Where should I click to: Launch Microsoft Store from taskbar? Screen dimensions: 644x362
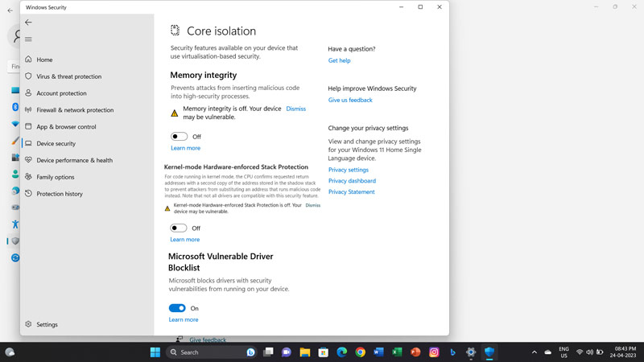point(324,352)
